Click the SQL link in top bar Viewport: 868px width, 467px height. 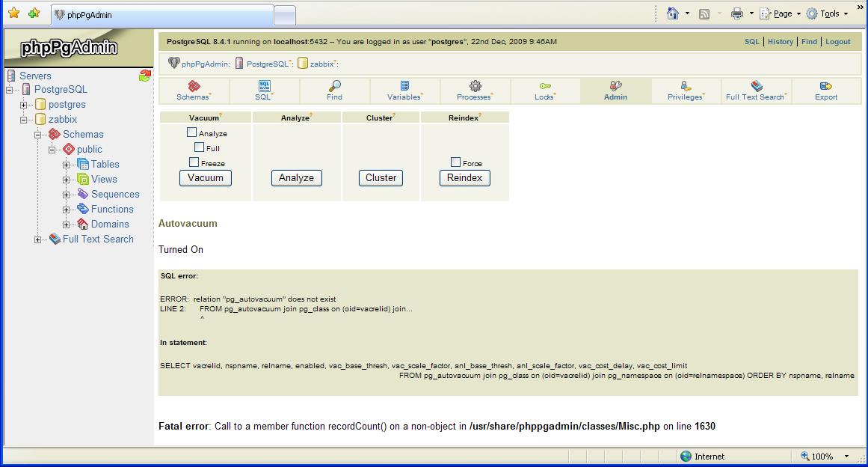tap(752, 42)
